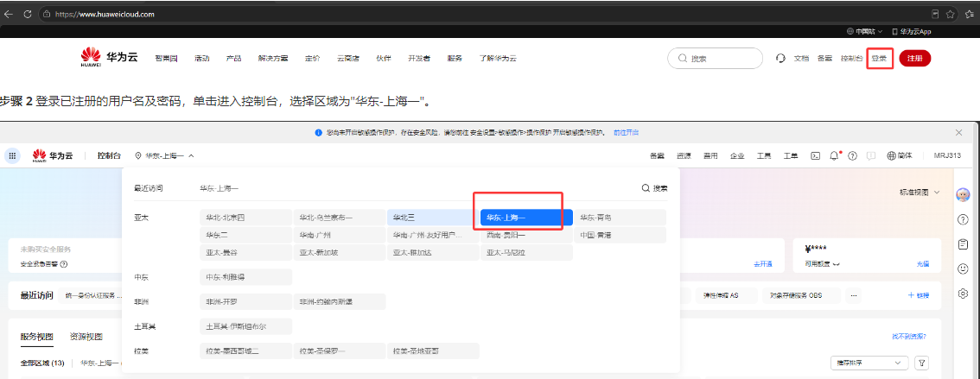
Task: Open the 工单 console menu
Action: (791, 155)
